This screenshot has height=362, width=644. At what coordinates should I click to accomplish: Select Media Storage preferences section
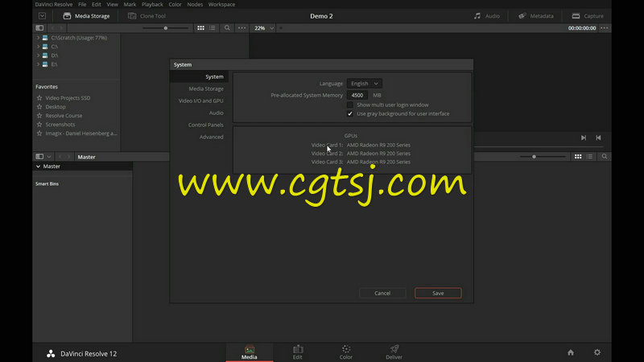(206, 88)
